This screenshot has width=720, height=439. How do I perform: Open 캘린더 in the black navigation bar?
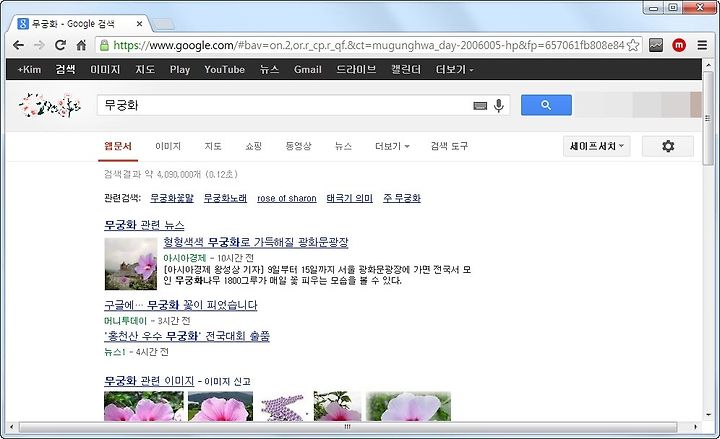406,69
